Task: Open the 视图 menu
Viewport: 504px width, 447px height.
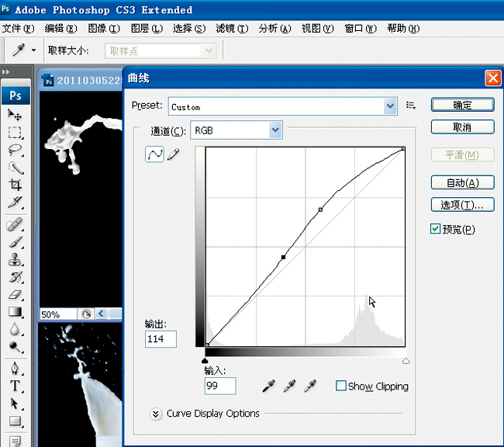Action: tap(318, 29)
